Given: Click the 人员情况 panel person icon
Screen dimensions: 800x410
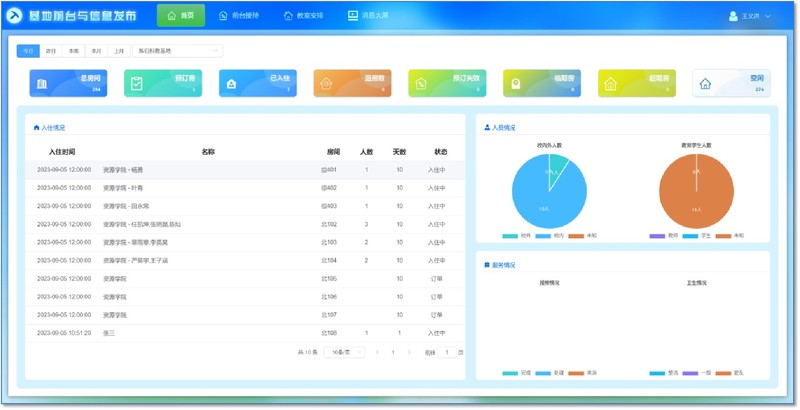Looking at the screenshot, I should click(x=487, y=127).
